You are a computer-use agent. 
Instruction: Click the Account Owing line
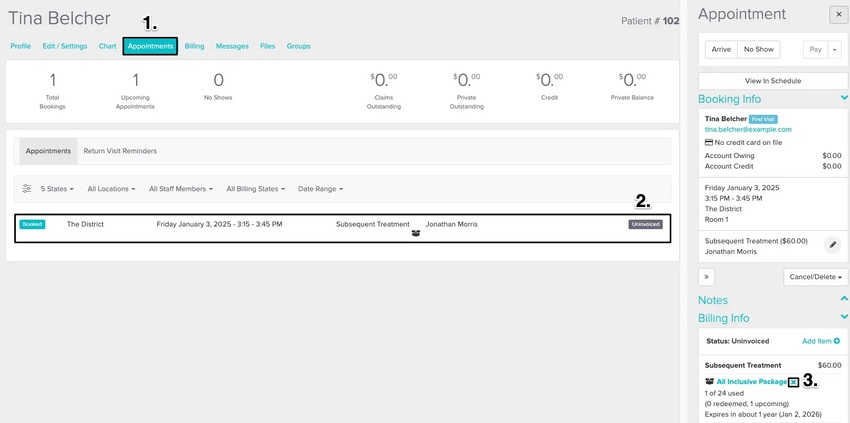773,156
